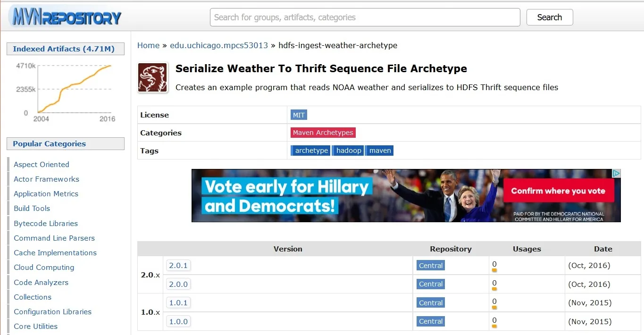Screen dimensions: 644x335
Task: Focus the search groups, artifacts field
Action: click(365, 17)
